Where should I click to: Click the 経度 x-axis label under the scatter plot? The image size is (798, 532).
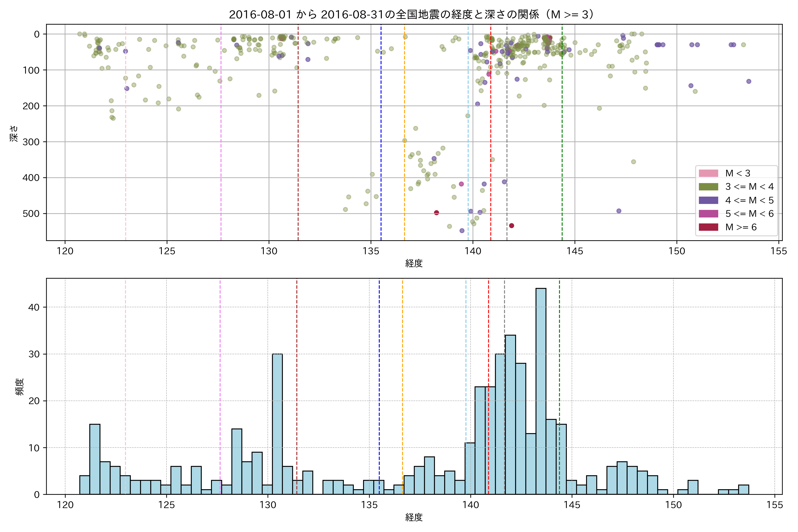click(414, 263)
